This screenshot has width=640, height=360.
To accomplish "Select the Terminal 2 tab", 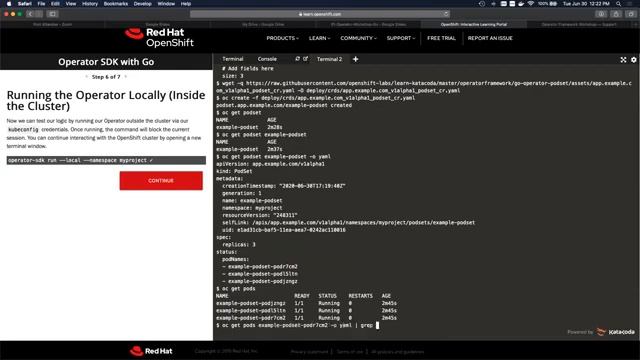I will pyautogui.click(x=329, y=59).
